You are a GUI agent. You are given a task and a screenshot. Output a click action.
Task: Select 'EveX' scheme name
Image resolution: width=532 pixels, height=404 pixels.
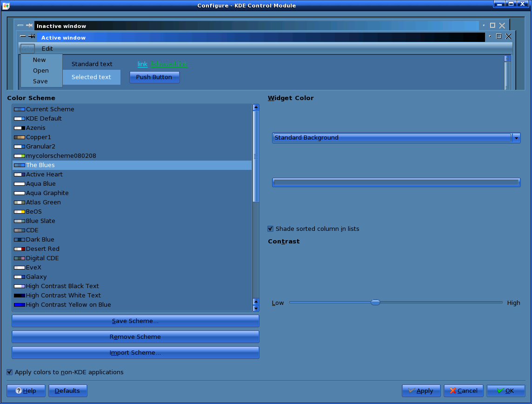click(33, 268)
